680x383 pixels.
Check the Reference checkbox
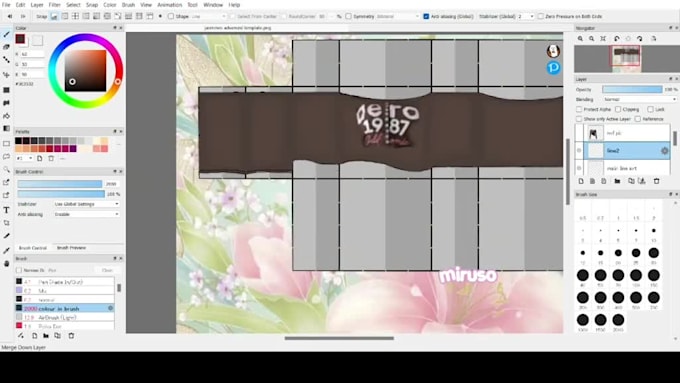(x=638, y=119)
